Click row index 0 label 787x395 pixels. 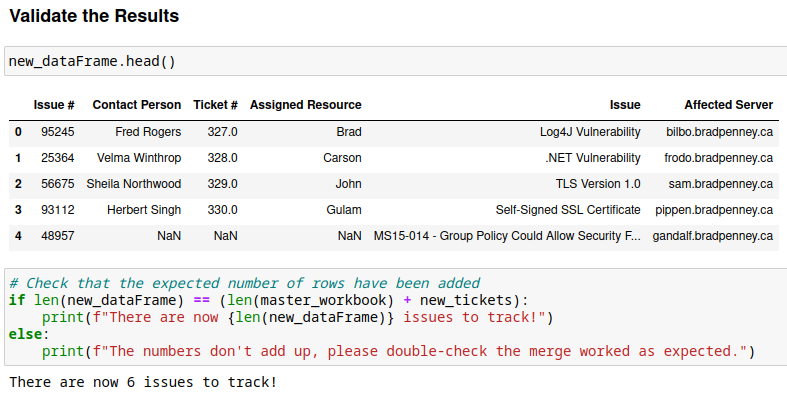click(18, 132)
